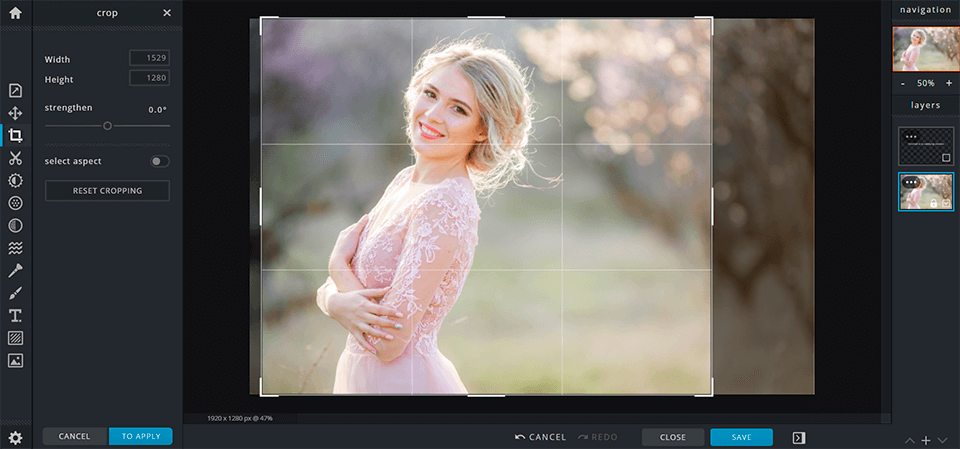Select the Liquify waves tool
The height and width of the screenshot is (449, 960).
pyautogui.click(x=15, y=248)
